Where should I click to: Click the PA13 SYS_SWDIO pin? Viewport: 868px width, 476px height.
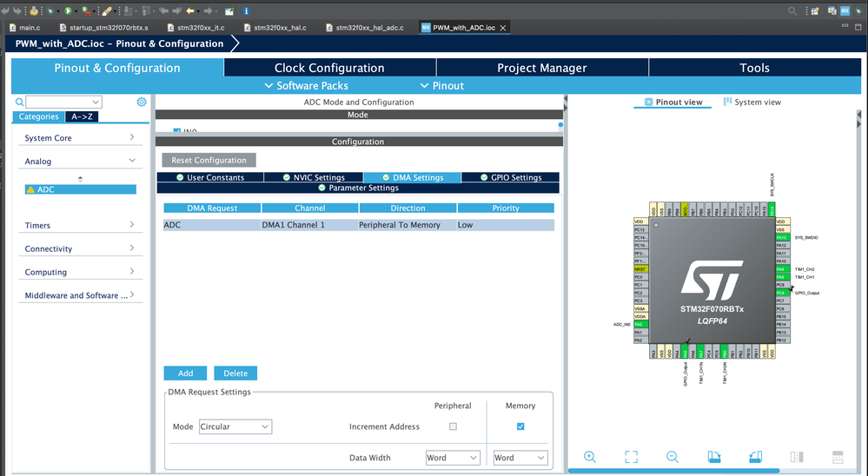pyautogui.click(x=782, y=237)
